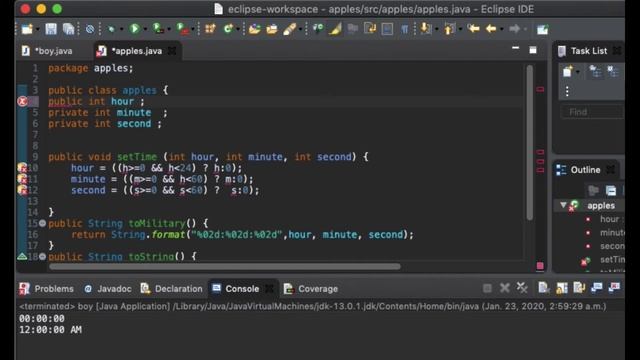Collapse the toString method fold marker

coord(42,256)
